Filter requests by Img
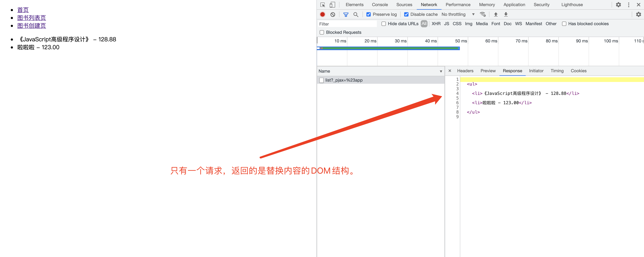644x257 pixels. [469, 24]
